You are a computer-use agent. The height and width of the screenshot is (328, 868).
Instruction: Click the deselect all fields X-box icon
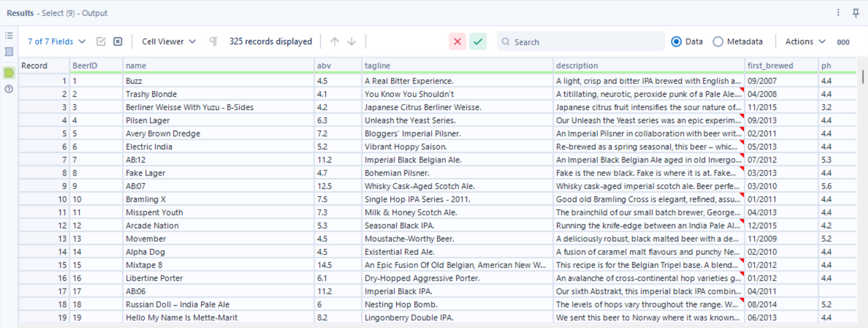(x=118, y=42)
